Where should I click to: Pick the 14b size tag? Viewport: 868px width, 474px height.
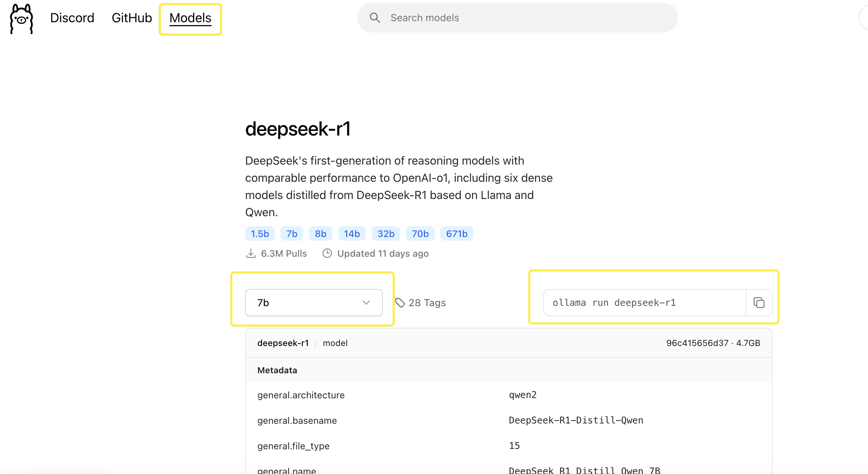pyautogui.click(x=352, y=234)
